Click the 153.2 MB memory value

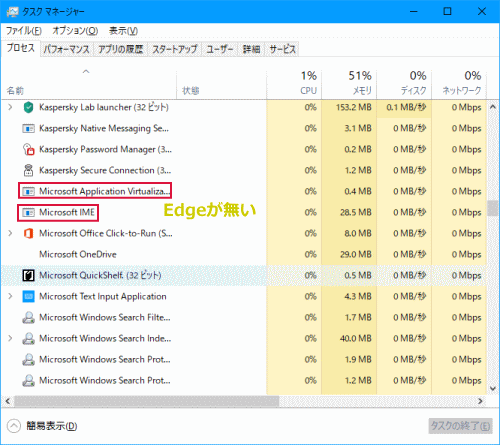[354, 107]
